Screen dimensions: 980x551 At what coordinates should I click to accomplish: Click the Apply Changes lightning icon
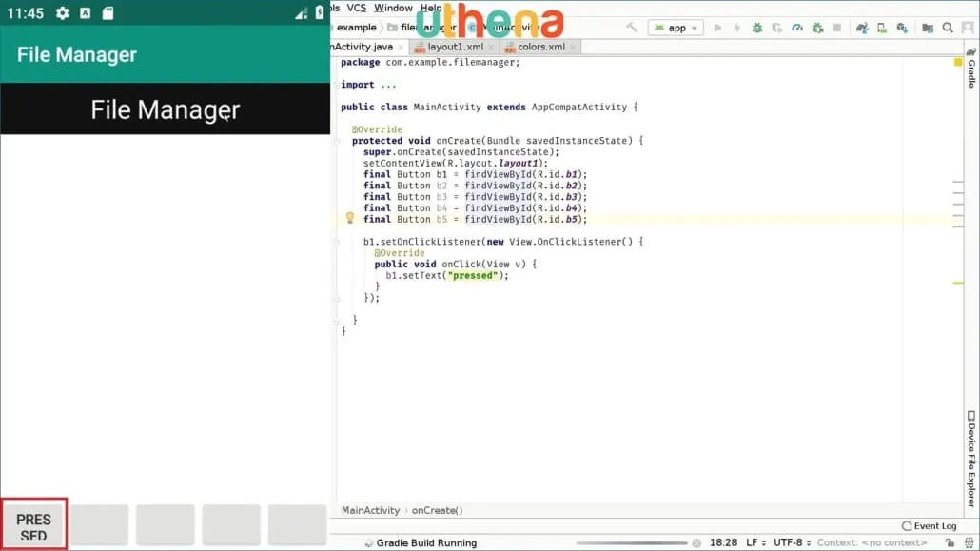pyautogui.click(x=736, y=28)
